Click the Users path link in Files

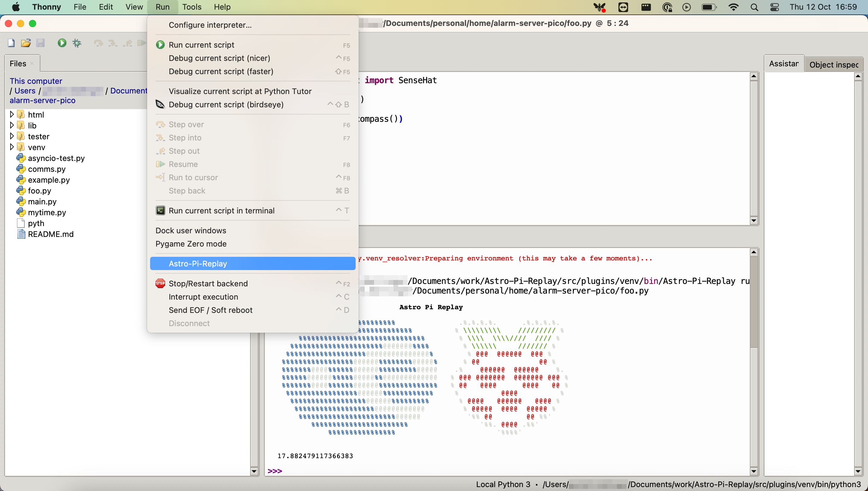(25, 91)
